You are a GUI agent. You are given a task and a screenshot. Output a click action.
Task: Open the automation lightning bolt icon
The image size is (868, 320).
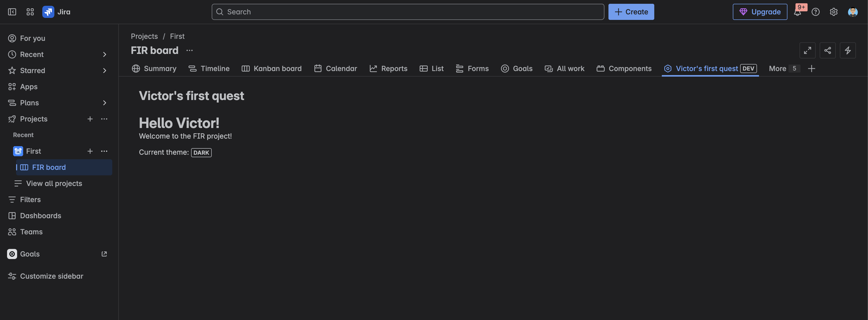point(848,50)
